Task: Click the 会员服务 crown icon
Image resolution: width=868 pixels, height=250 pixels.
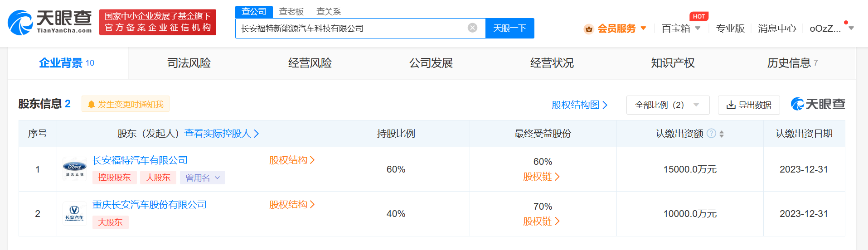Action: click(589, 29)
